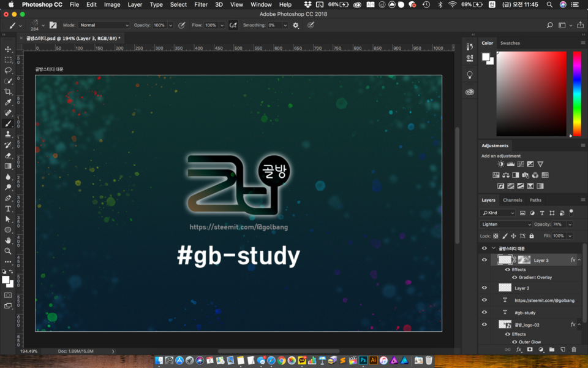Open the Filter menu
Image resolution: width=588 pixels, height=368 pixels.
tap(201, 4)
